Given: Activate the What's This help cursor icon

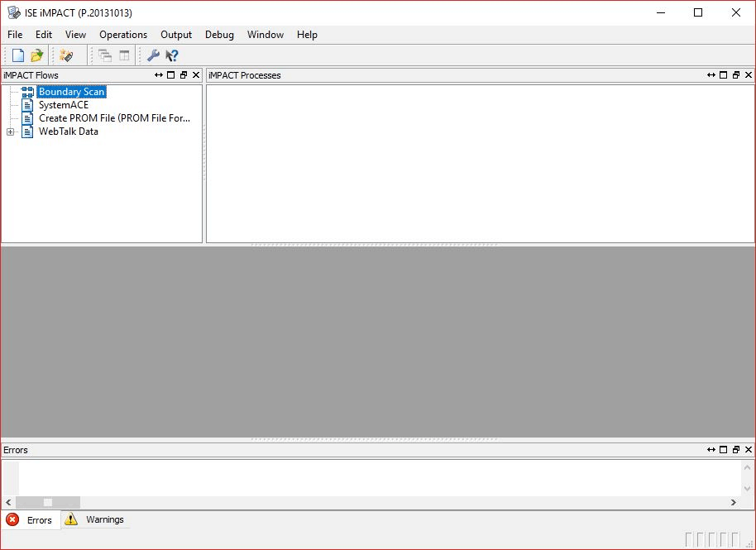Looking at the screenshot, I should point(172,55).
